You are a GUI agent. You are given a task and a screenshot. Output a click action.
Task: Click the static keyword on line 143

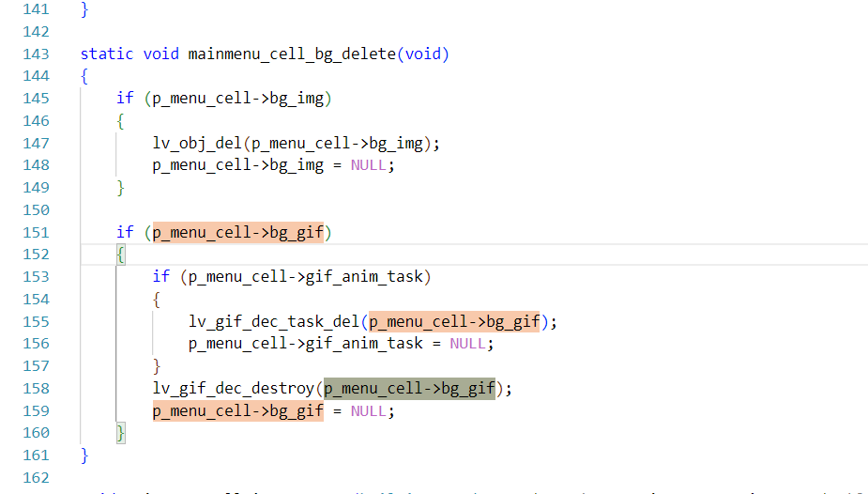pos(107,54)
